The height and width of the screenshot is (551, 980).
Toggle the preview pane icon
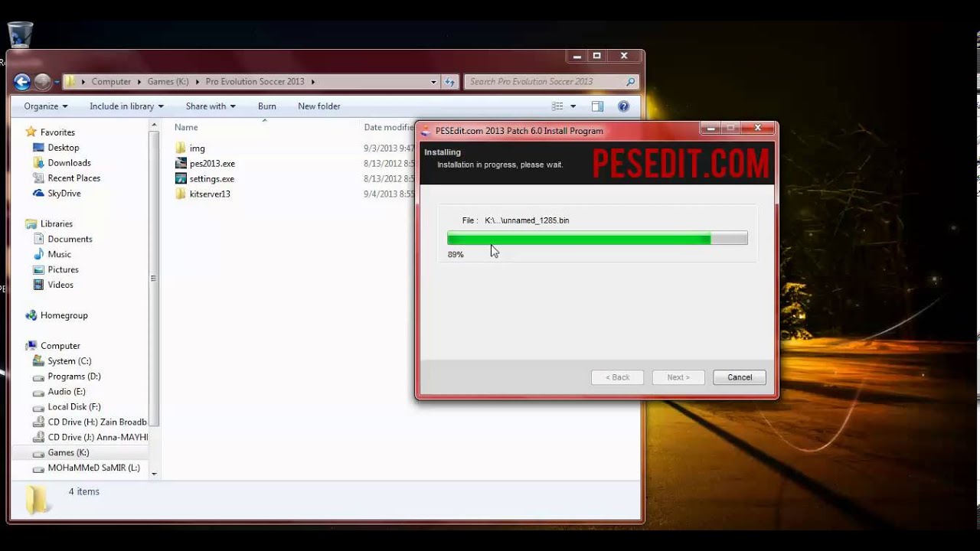click(597, 106)
